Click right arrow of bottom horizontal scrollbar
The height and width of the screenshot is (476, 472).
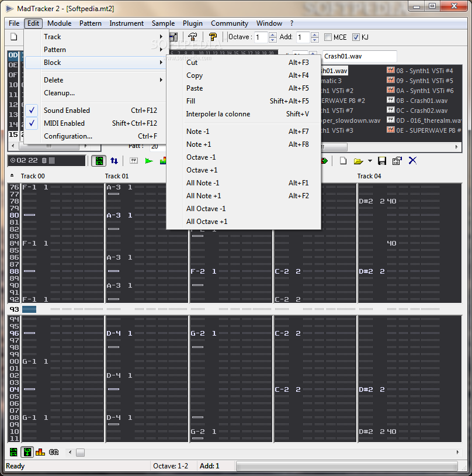pyautogui.click(x=457, y=453)
